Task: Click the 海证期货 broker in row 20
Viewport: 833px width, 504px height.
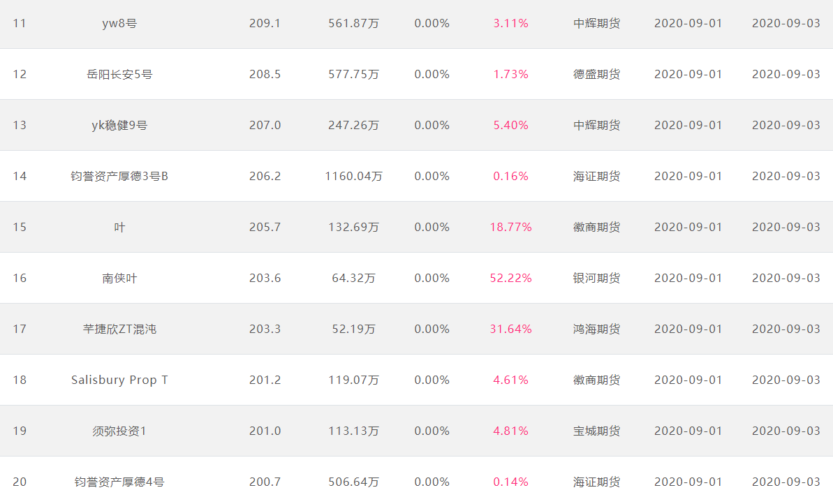Action: [596, 482]
